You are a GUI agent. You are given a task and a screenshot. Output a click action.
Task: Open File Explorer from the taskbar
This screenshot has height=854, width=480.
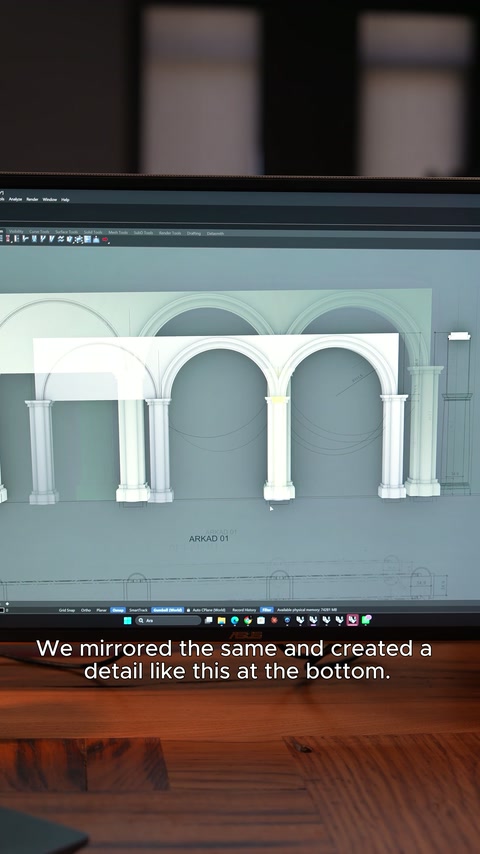click(222, 620)
